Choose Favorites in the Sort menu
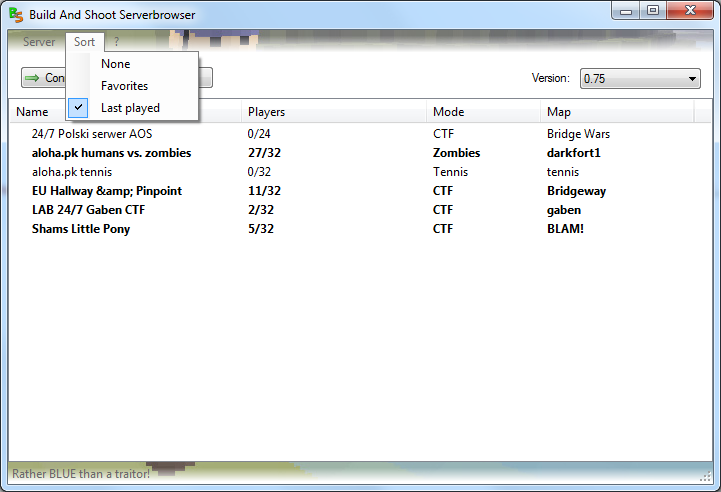The width and height of the screenshot is (721, 492). [124, 86]
